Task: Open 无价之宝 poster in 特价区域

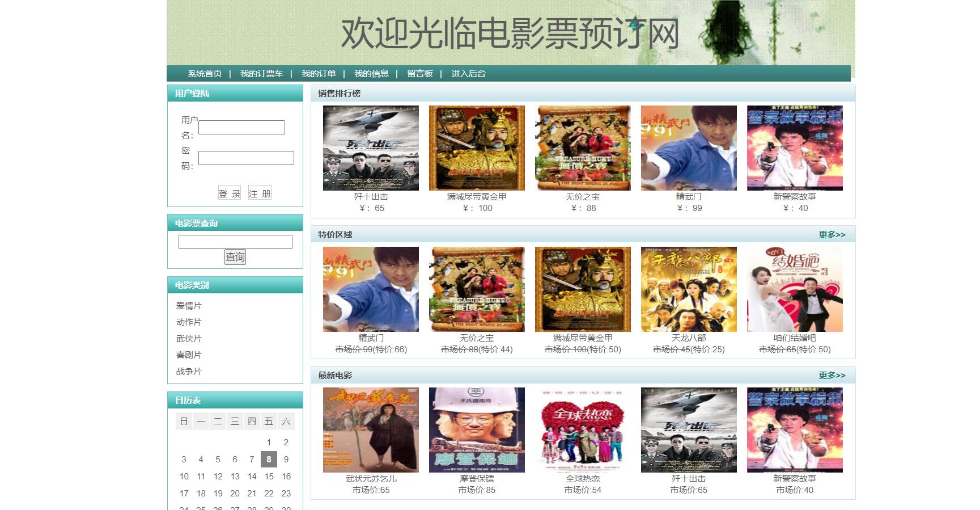Action: [477, 289]
